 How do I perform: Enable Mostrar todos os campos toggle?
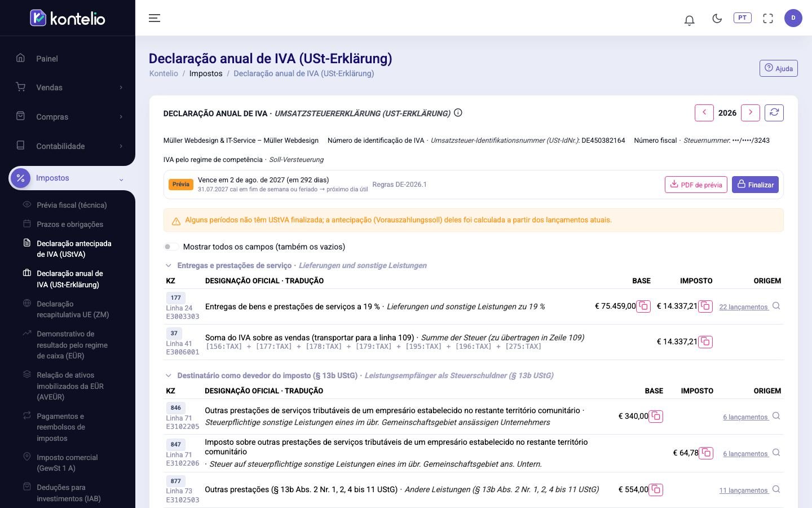pyautogui.click(x=171, y=247)
